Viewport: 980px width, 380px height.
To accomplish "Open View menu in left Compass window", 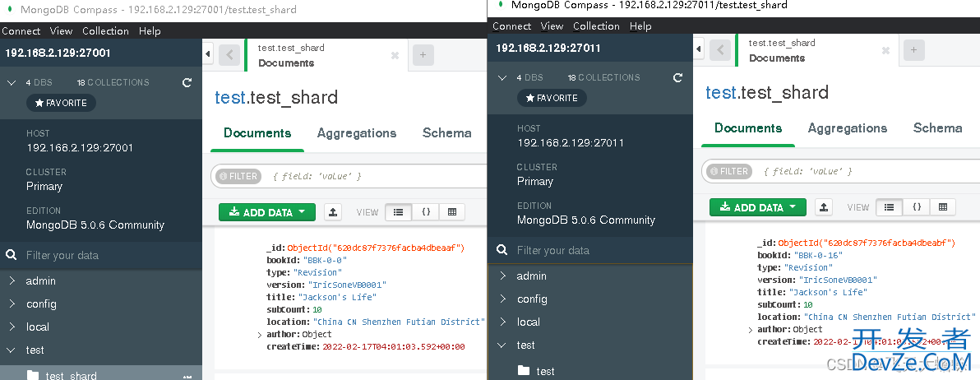I will click(61, 31).
